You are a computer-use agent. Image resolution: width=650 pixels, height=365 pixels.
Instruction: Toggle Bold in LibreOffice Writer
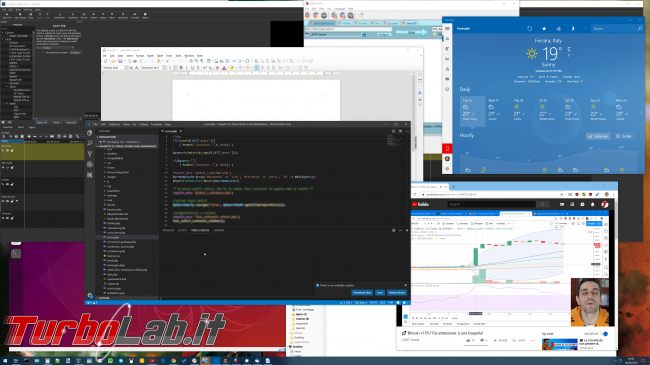click(x=182, y=68)
